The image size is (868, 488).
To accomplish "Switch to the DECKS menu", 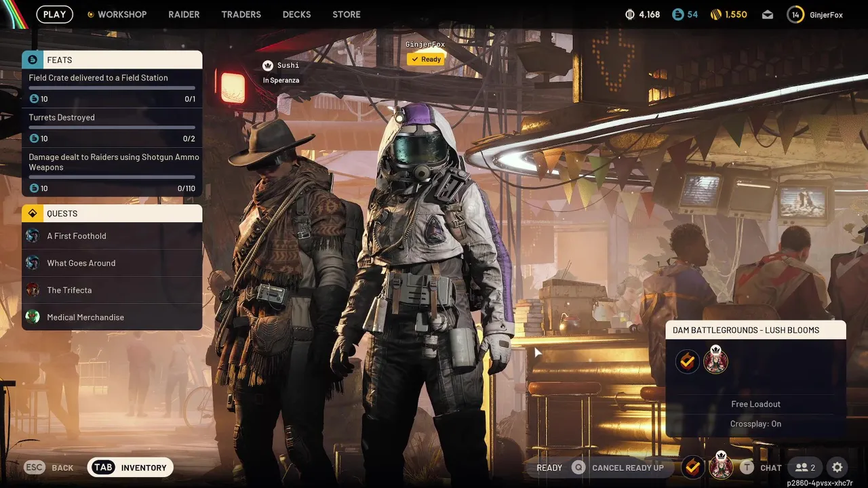I will [296, 14].
